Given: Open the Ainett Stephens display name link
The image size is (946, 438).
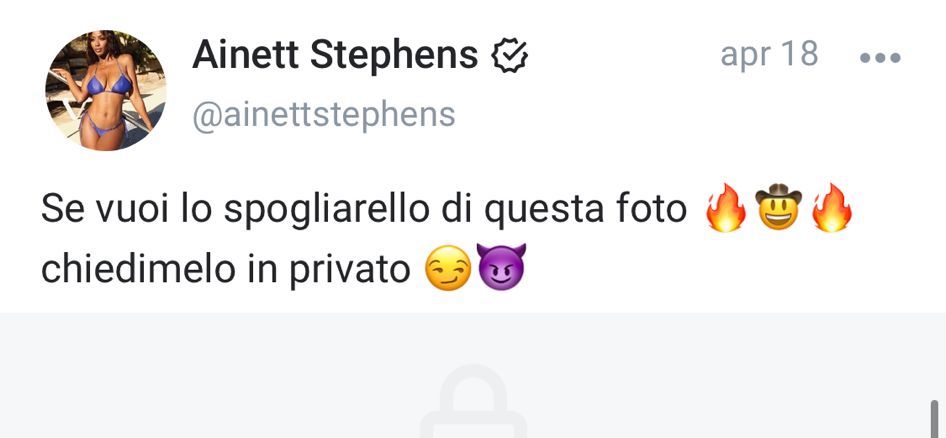Looking at the screenshot, I should click(x=335, y=56).
